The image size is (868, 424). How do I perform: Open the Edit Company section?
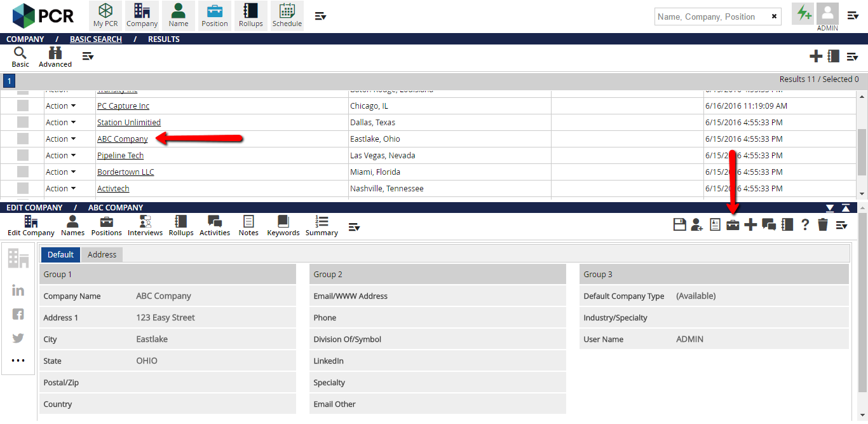coord(31,225)
